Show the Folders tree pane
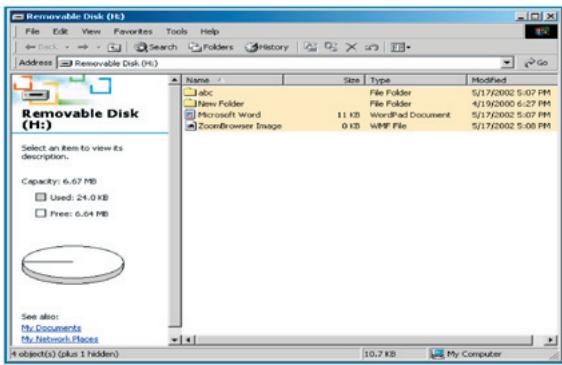The width and height of the screenshot is (562, 365). [x=211, y=47]
